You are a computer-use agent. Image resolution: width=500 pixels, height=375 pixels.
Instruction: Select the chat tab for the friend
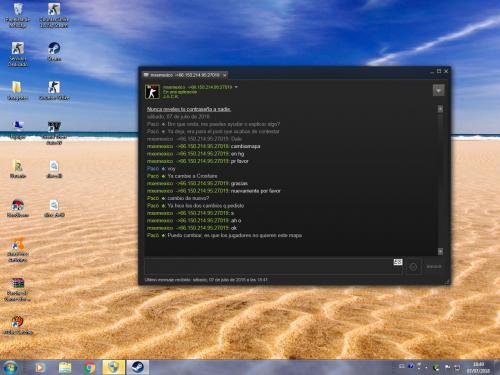tap(185, 75)
